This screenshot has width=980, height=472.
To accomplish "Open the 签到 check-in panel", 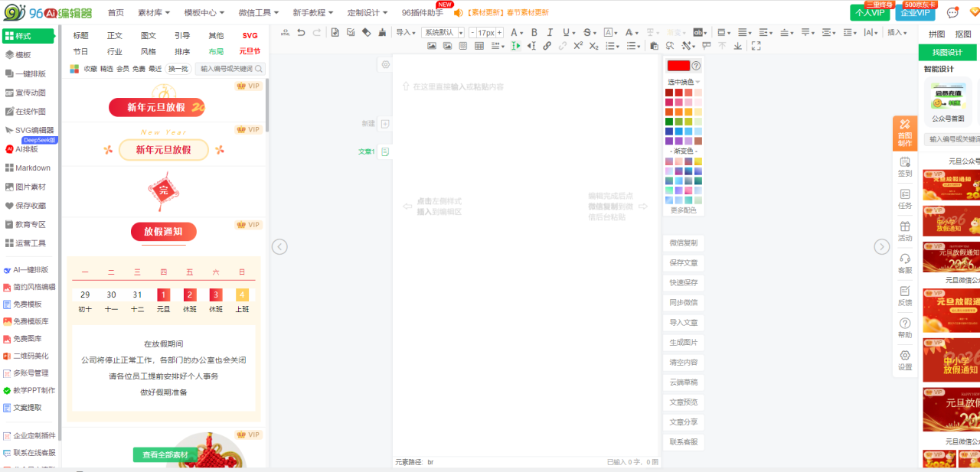I will [x=905, y=167].
